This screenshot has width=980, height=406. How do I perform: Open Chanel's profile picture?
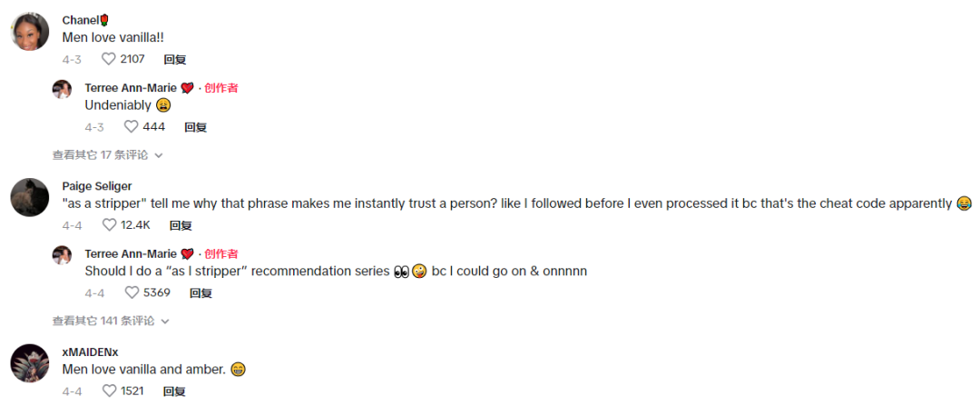pyautogui.click(x=29, y=32)
